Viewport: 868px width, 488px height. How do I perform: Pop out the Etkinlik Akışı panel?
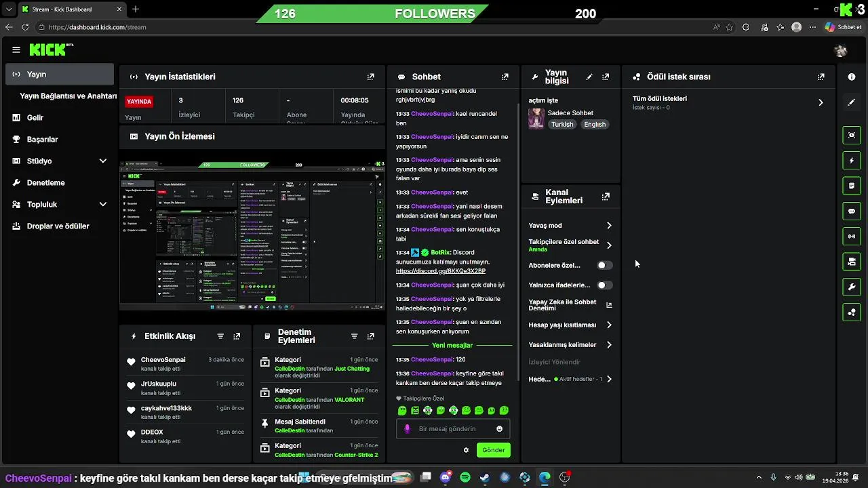point(237,336)
